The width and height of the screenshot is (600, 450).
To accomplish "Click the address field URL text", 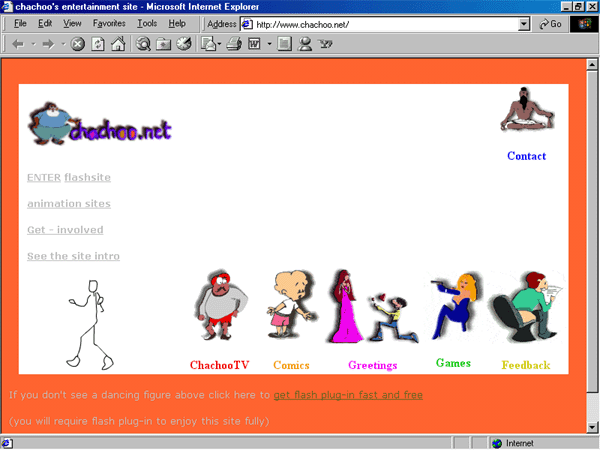I will (302, 25).
